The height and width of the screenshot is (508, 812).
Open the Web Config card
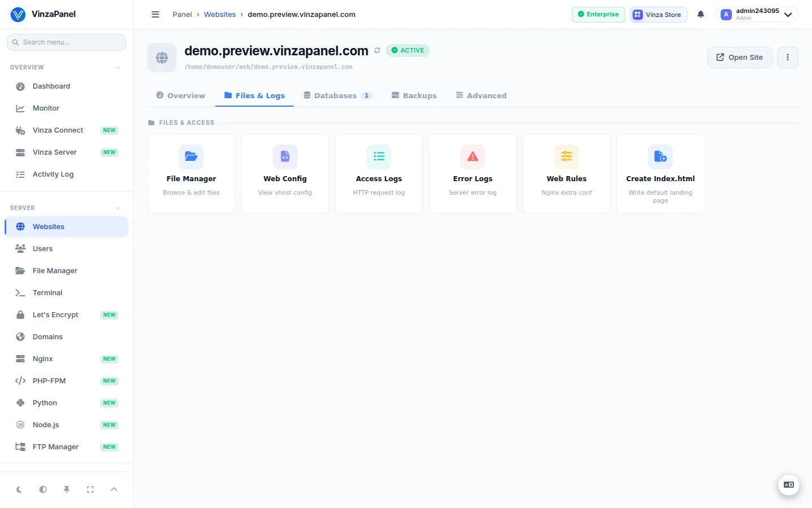[285, 173]
